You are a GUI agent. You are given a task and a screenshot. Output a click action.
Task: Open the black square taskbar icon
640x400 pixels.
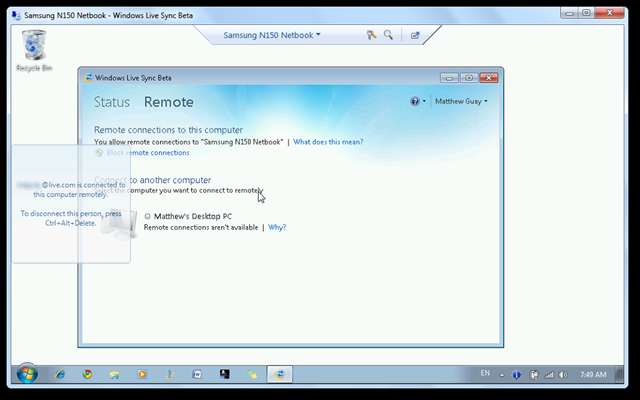[x=224, y=374]
